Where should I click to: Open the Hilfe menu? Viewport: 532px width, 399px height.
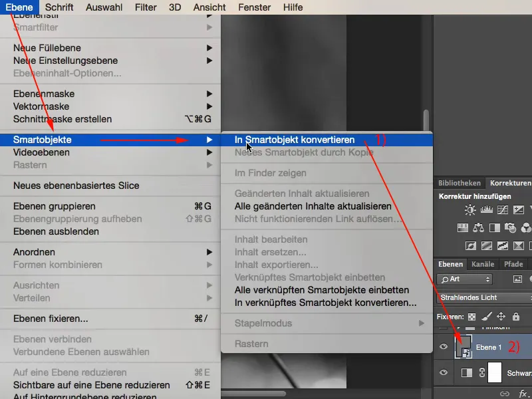293,7
